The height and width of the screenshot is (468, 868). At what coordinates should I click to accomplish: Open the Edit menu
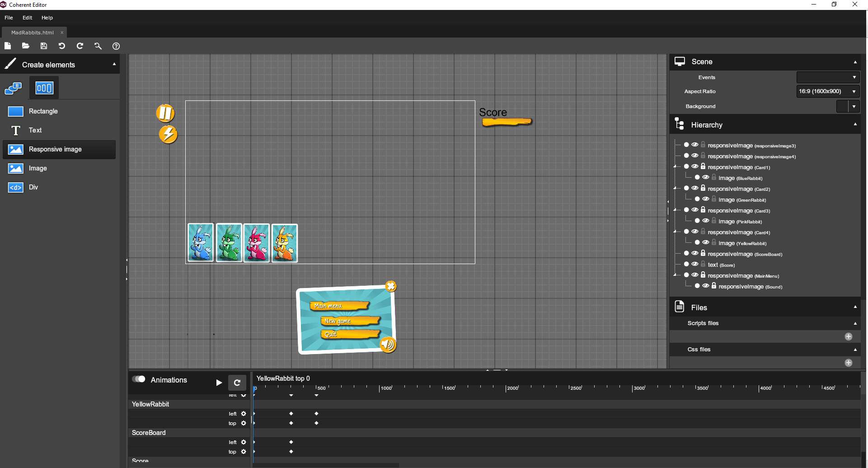28,18
